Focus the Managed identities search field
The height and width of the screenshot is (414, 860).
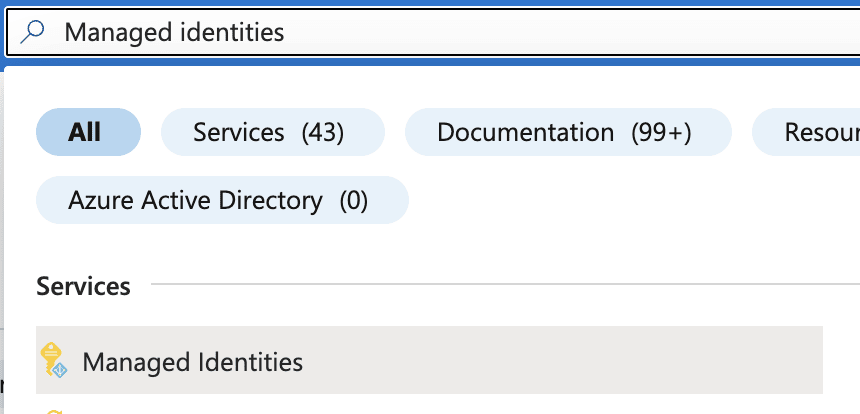pos(433,32)
